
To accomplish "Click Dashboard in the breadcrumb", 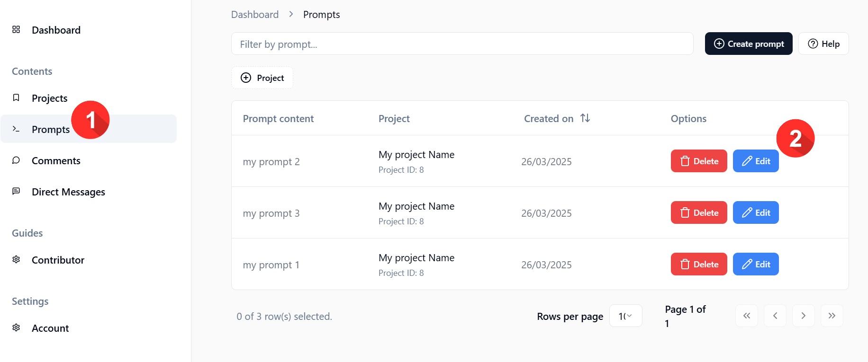I will (255, 15).
